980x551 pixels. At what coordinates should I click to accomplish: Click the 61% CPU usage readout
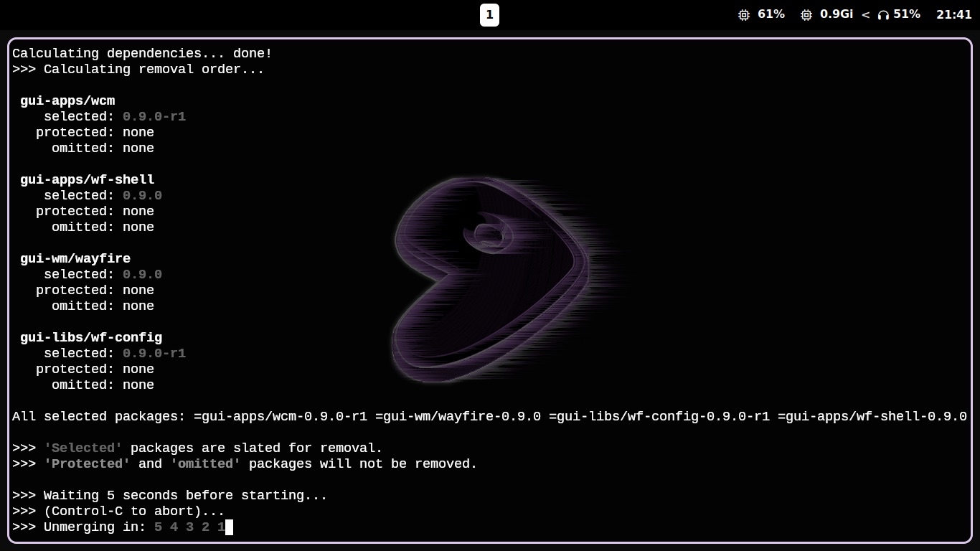click(x=771, y=14)
